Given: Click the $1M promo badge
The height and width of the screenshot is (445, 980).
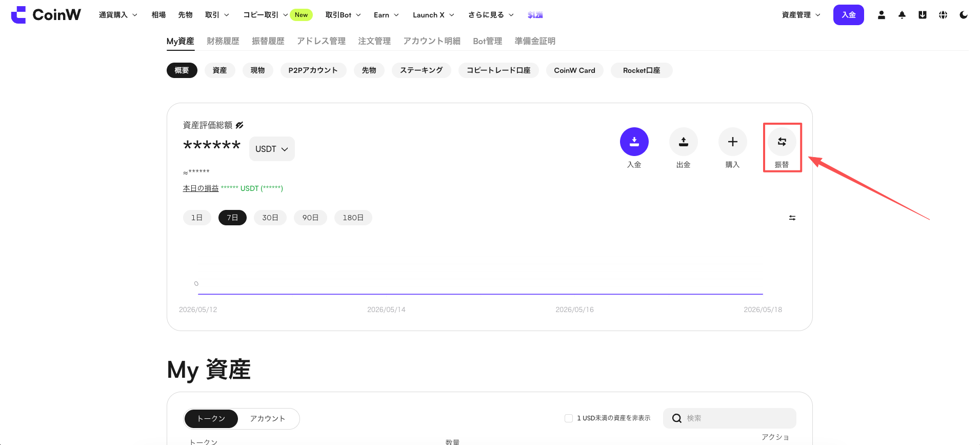Looking at the screenshot, I should (535, 15).
